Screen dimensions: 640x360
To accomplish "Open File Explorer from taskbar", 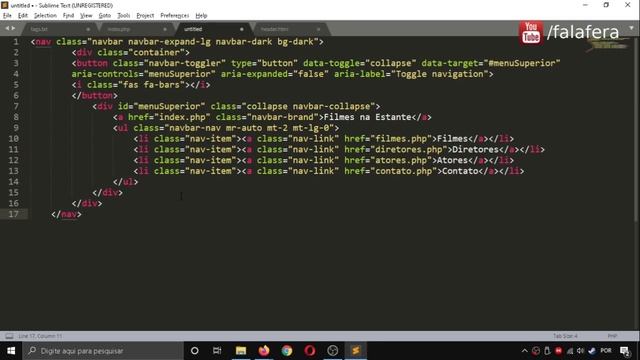I will pyautogui.click(x=241, y=351).
